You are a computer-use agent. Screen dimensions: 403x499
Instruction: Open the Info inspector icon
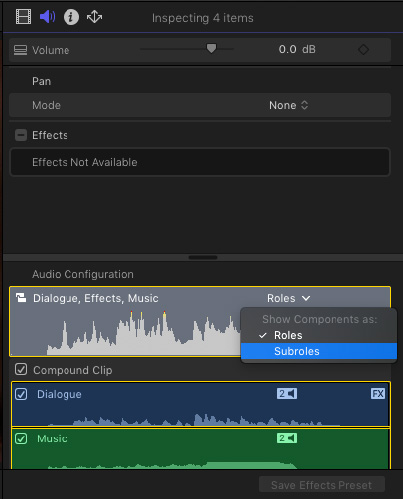click(71, 17)
